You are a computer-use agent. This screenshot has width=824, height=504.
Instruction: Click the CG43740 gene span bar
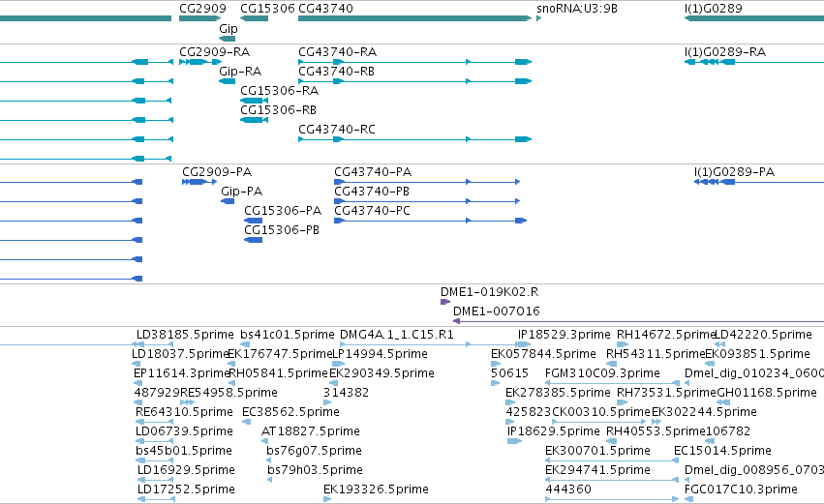(x=414, y=19)
